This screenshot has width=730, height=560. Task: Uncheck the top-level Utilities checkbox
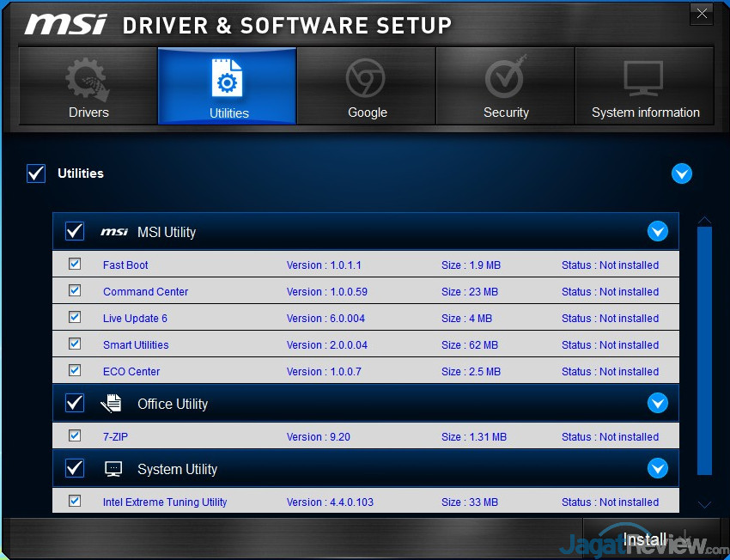point(36,173)
